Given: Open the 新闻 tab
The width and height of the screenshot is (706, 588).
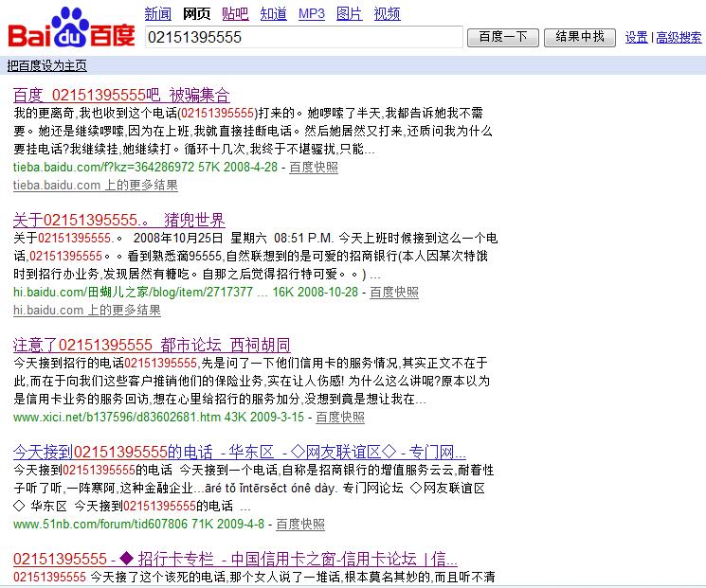Looking at the screenshot, I should click(157, 14).
